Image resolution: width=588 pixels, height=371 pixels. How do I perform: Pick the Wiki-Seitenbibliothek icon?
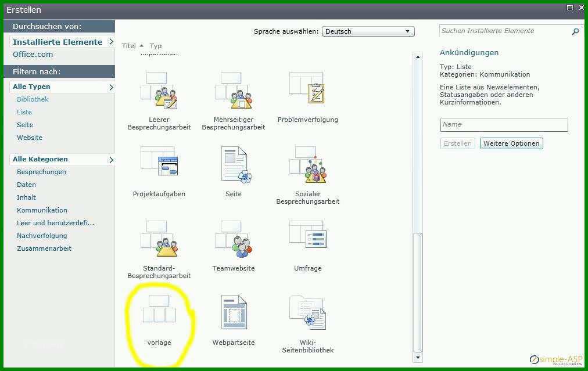(x=307, y=312)
